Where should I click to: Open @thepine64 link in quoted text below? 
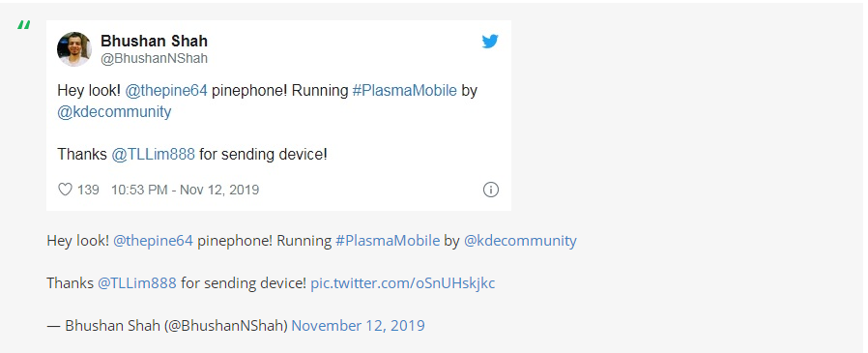153,241
